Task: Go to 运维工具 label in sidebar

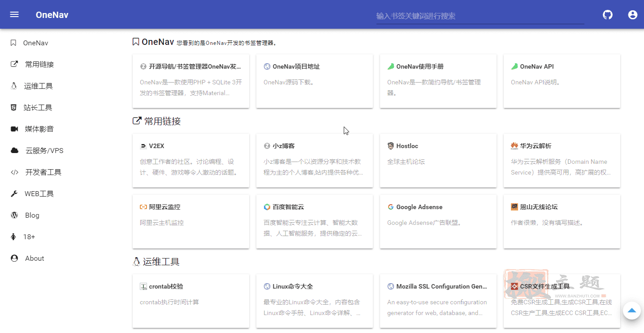Action: point(39,86)
